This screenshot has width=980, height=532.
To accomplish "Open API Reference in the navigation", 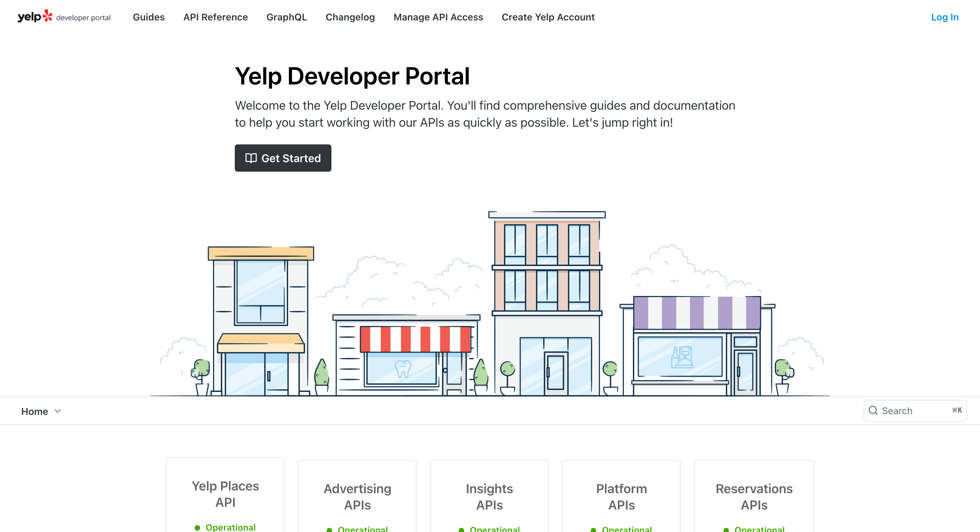I will [215, 17].
